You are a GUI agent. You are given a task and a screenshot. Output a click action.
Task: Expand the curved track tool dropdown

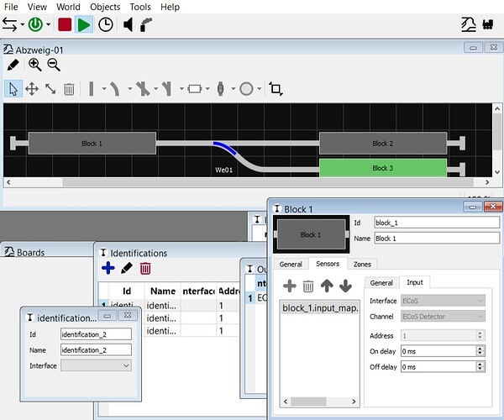pyautogui.click(x=130, y=89)
